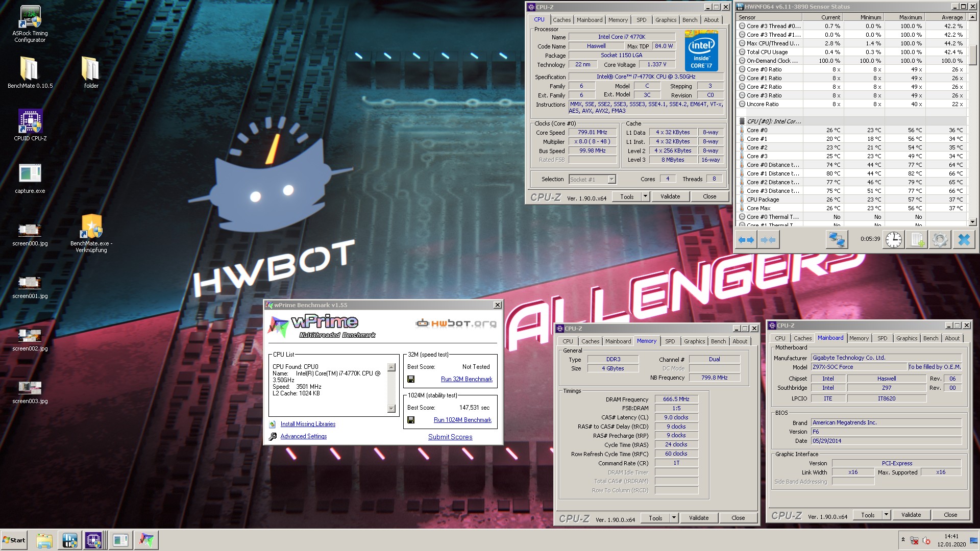The height and width of the screenshot is (551, 980).
Task: Switch to wPrime taskbar button
Action: (x=146, y=540)
